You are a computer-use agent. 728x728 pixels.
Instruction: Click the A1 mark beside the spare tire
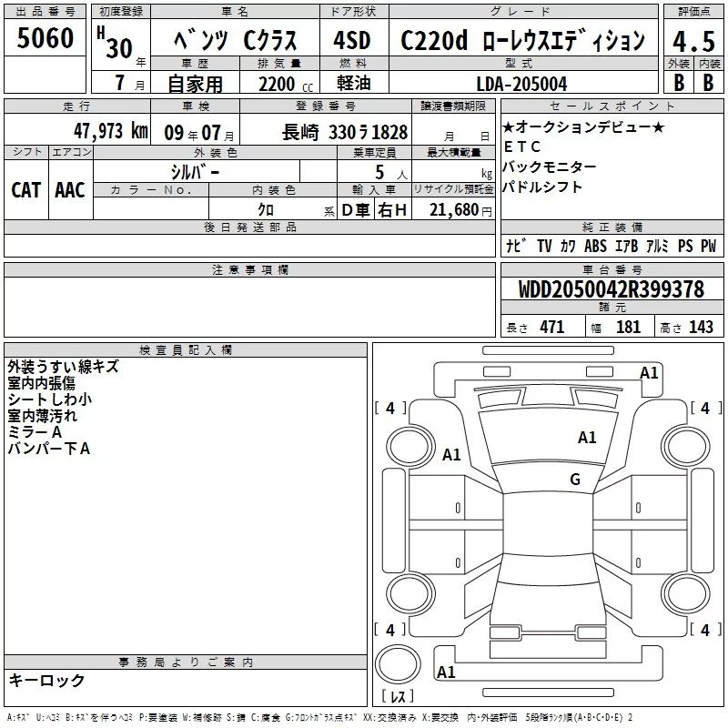(446, 672)
